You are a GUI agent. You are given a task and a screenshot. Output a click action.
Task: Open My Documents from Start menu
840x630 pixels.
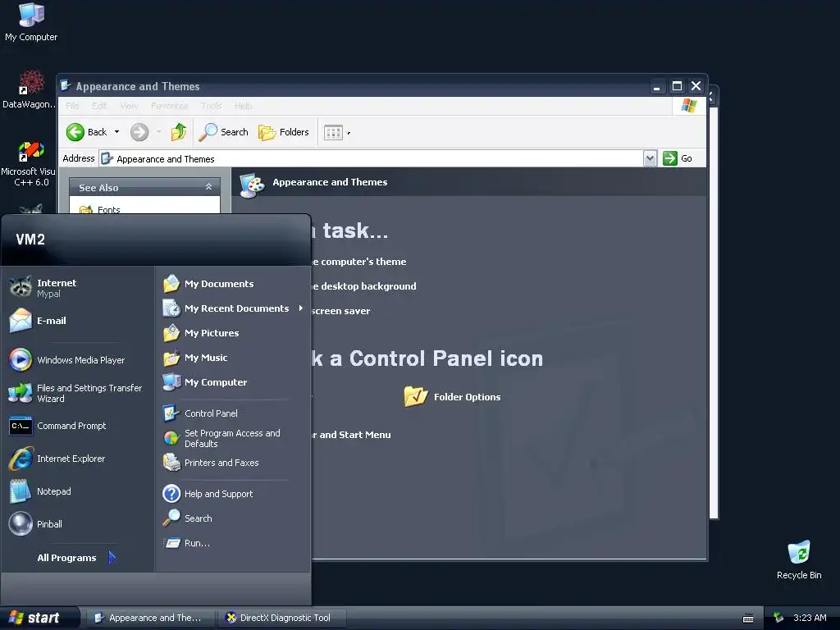(232, 283)
